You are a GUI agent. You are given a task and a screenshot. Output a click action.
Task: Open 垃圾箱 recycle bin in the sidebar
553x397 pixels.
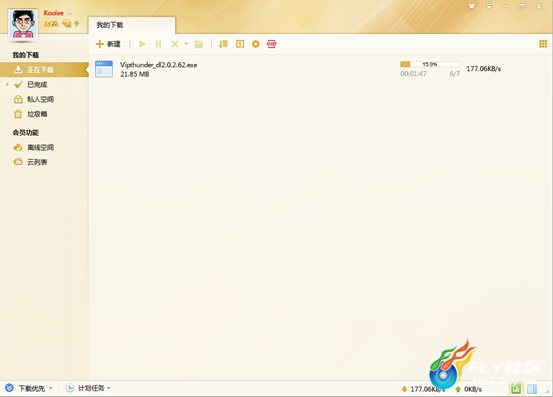(37, 114)
